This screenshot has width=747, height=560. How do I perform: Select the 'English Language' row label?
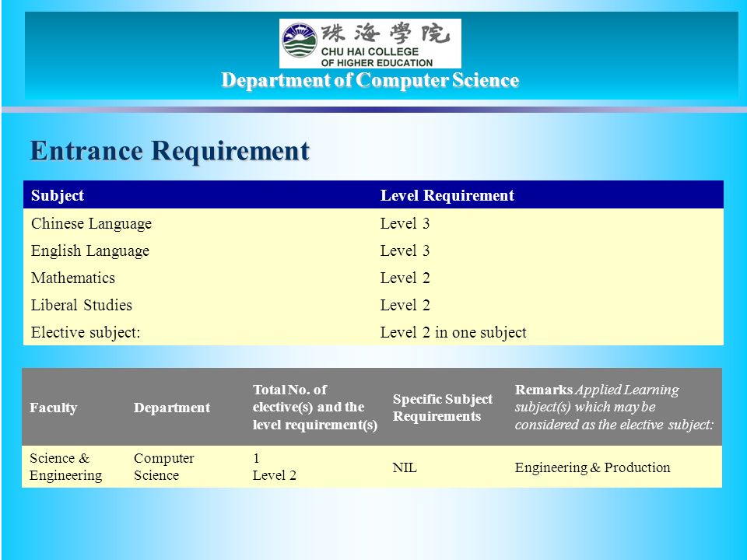point(90,250)
